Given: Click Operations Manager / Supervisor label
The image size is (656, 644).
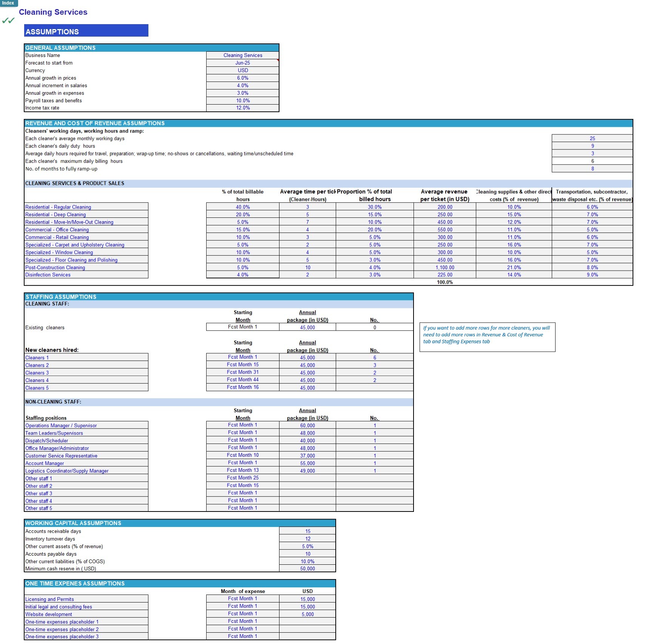Looking at the screenshot, I should [86, 425].
